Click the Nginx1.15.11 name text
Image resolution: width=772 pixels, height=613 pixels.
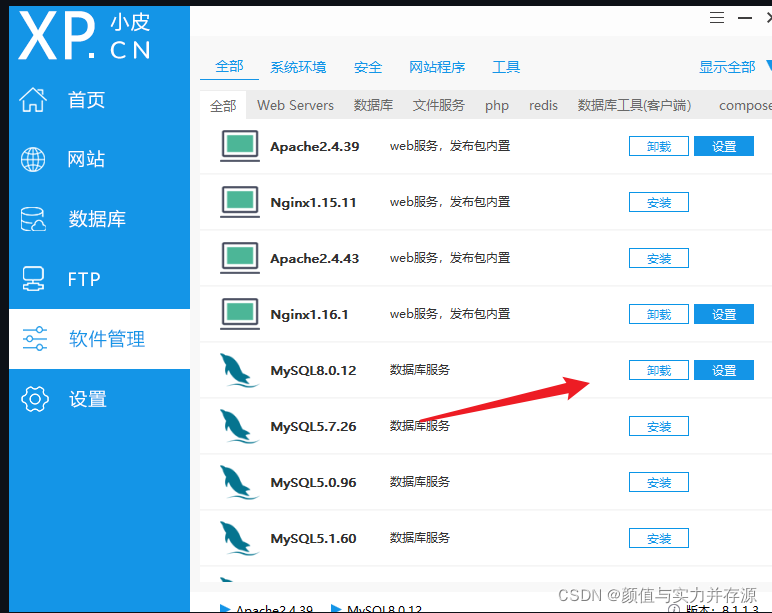313,203
